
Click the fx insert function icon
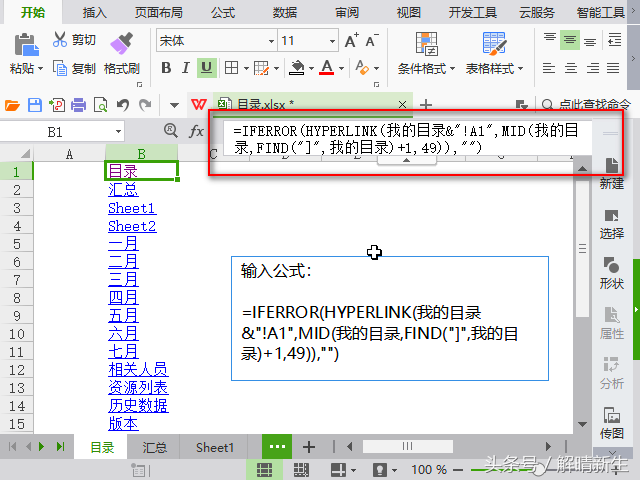[196, 131]
